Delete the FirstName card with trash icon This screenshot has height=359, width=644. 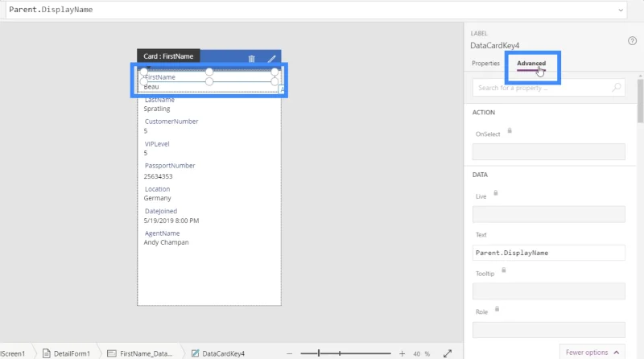click(x=251, y=59)
